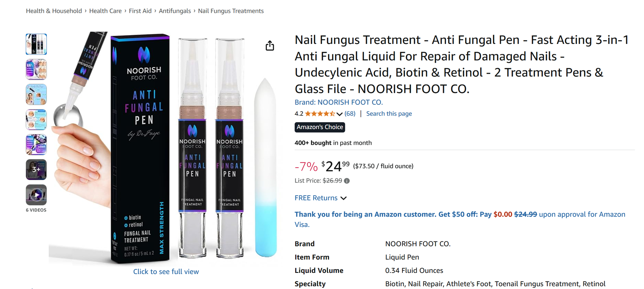Expand the FREE Returns chevron
Viewport: 644px width, 289px height.
(x=343, y=198)
